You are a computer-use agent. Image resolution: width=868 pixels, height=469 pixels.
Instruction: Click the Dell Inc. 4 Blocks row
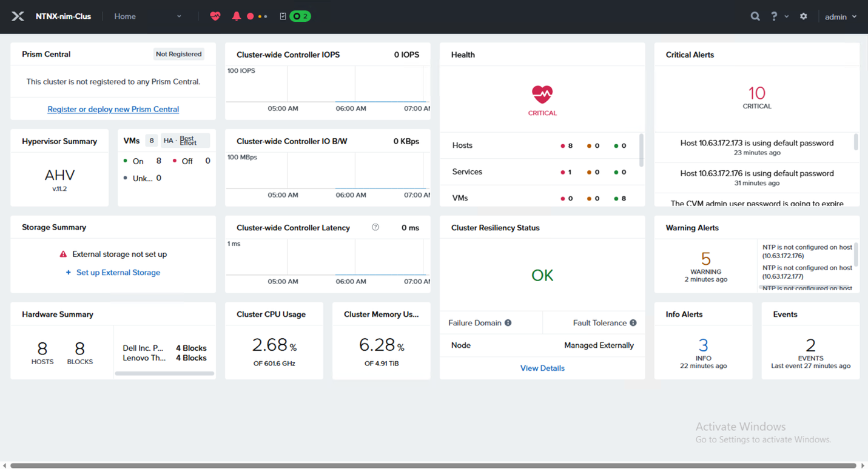click(x=164, y=348)
